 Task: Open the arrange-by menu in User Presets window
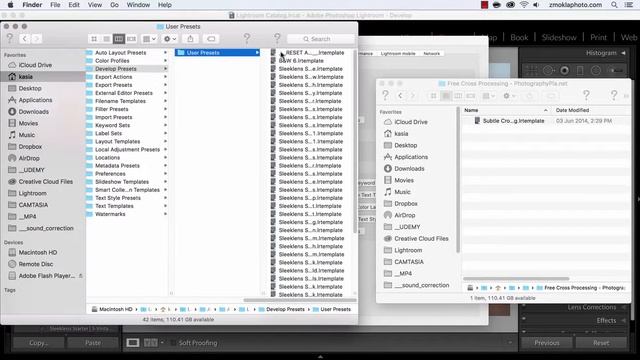pos(149,39)
